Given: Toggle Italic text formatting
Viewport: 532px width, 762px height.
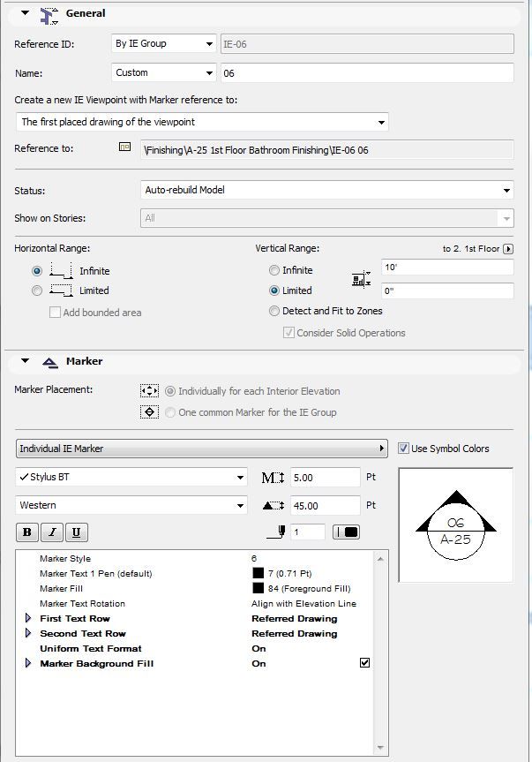Looking at the screenshot, I should [51, 532].
